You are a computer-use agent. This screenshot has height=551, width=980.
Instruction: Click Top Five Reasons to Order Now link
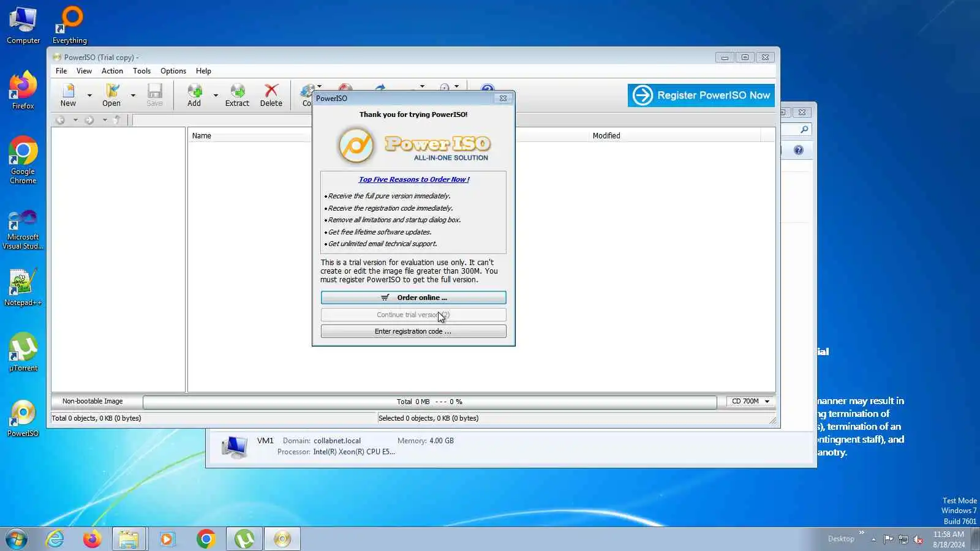414,179
